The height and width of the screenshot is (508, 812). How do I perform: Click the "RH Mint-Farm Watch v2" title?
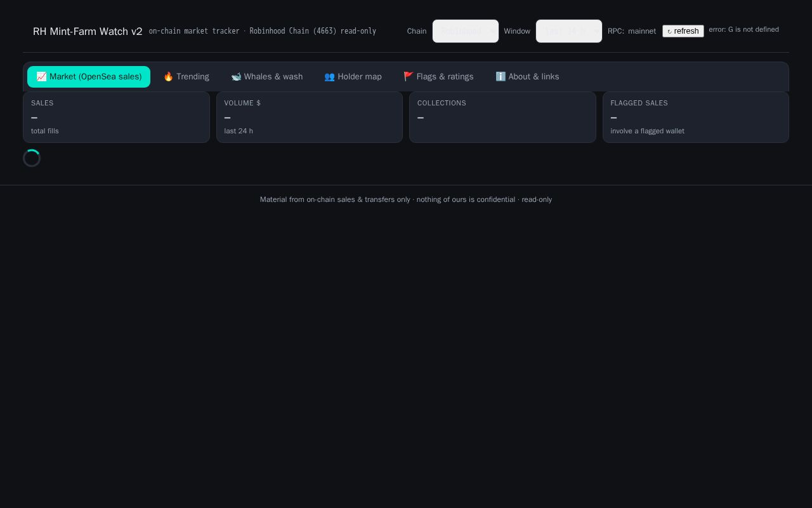tap(88, 31)
